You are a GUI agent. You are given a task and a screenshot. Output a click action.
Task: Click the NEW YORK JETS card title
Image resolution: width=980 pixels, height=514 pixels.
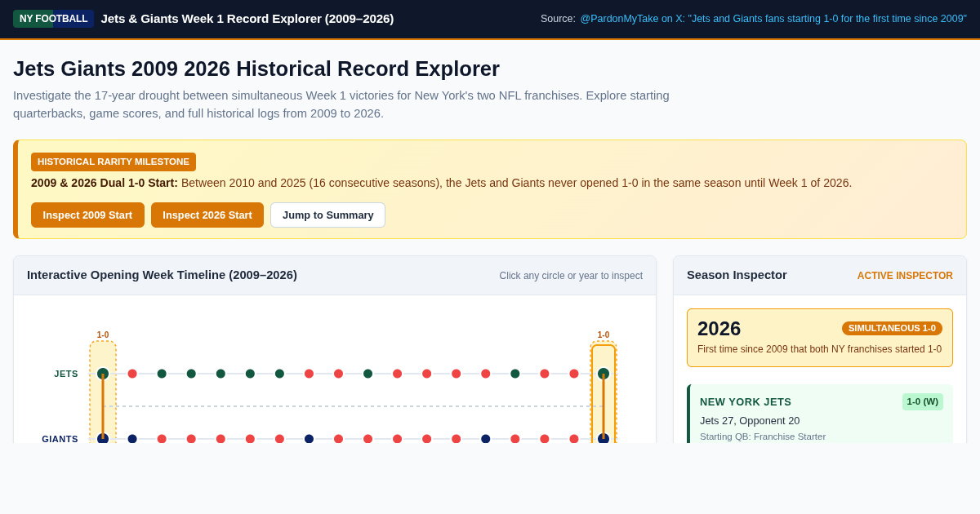click(746, 401)
